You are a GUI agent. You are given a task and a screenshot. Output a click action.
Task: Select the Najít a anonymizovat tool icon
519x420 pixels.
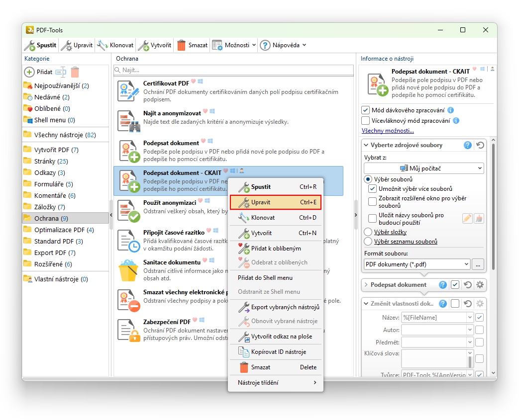point(128,121)
